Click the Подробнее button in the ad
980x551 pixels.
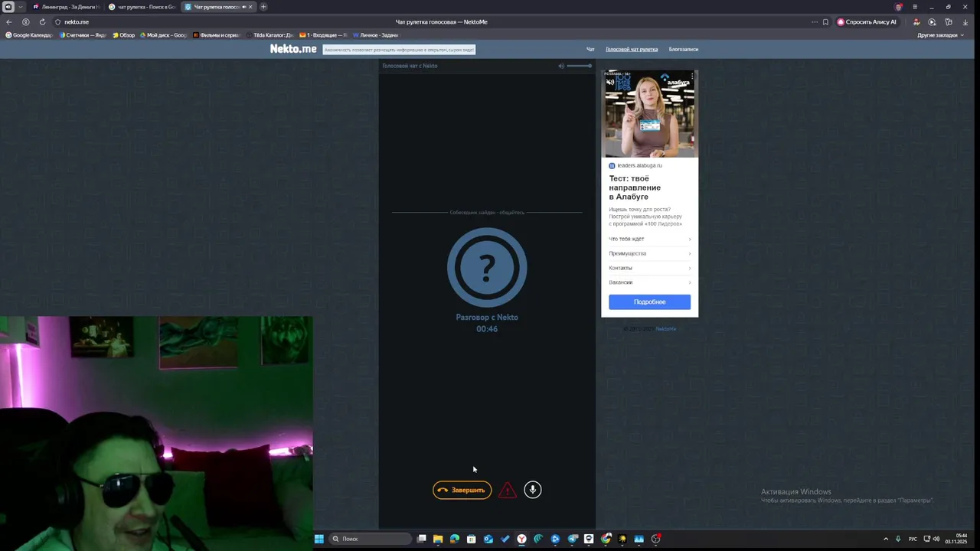[x=649, y=302]
